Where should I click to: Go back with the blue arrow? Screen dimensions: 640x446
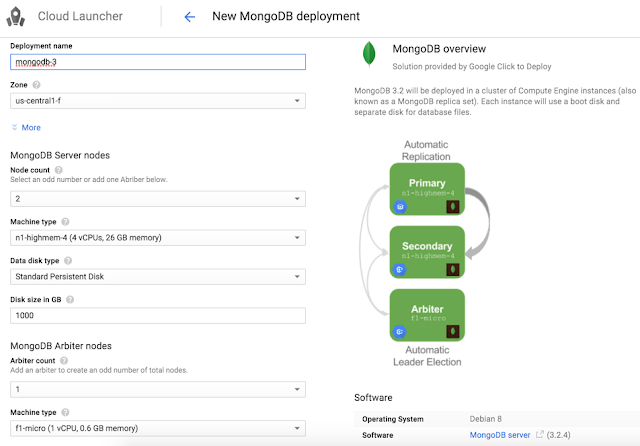(189, 17)
